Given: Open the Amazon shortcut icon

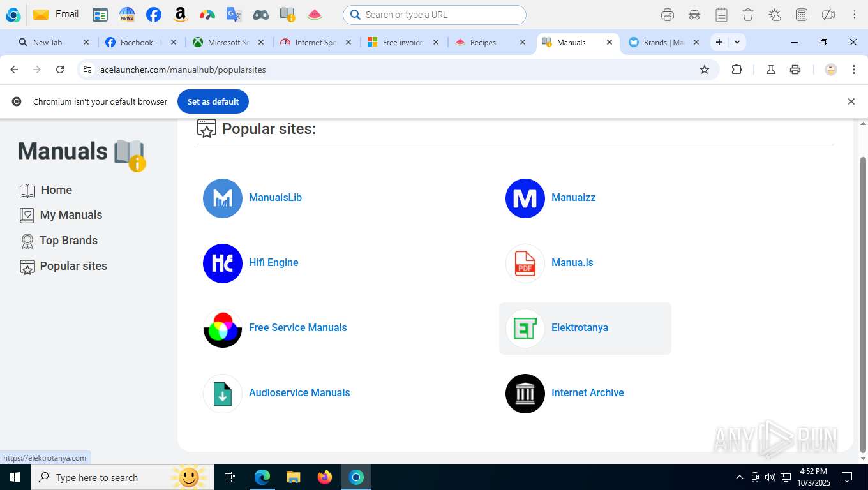Looking at the screenshot, I should [181, 15].
